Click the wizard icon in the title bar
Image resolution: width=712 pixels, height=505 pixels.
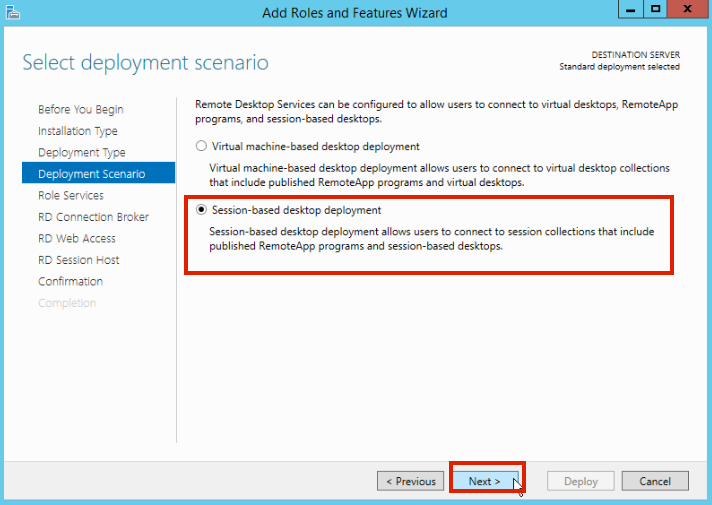coord(14,12)
